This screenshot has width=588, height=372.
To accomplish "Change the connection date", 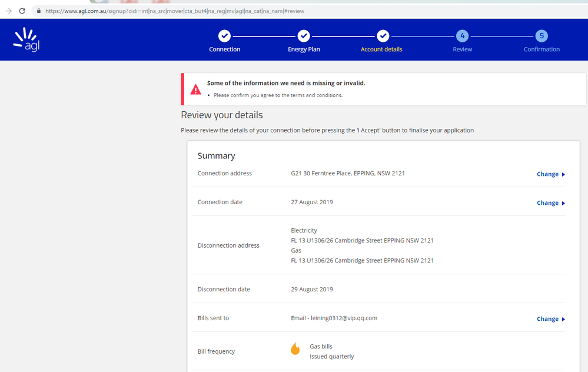I will pos(547,203).
